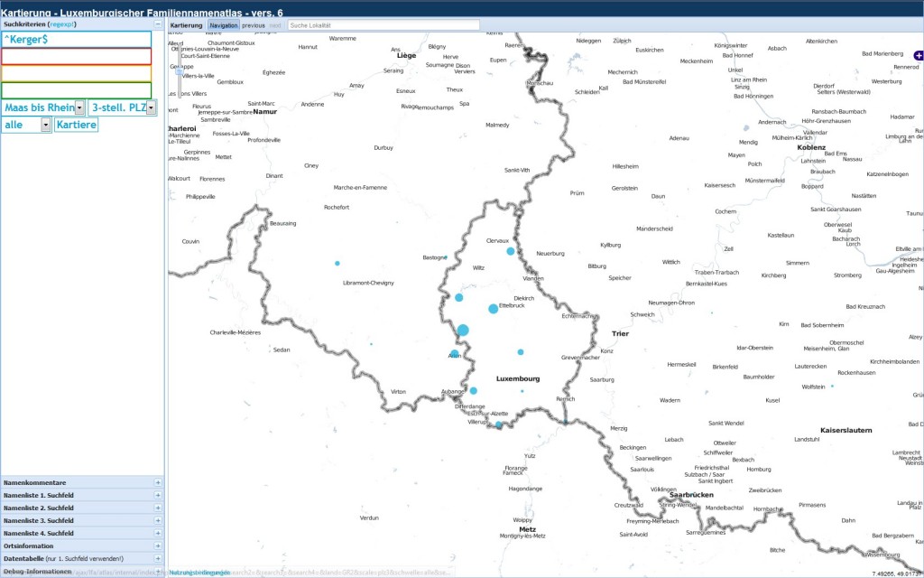Collapse the Suchkriterien panel
This screenshot has height=578, width=924.
(x=158, y=24)
